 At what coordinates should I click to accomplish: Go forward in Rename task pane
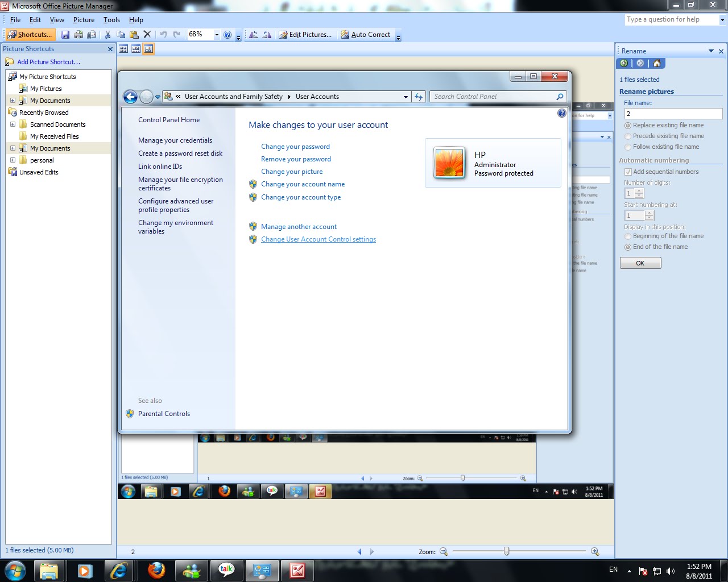point(640,63)
